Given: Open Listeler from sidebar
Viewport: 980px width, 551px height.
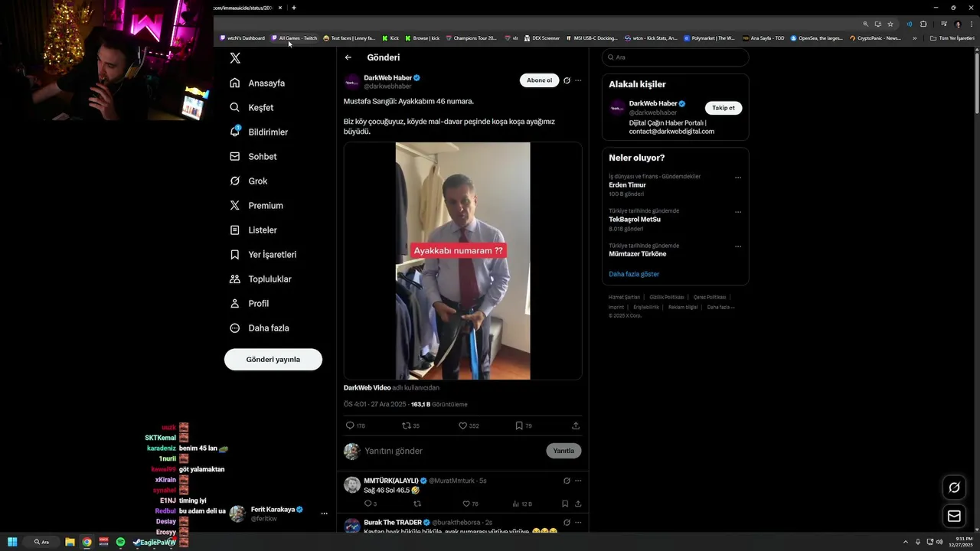Looking at the screenshot, I should click(x=253, y=230).
